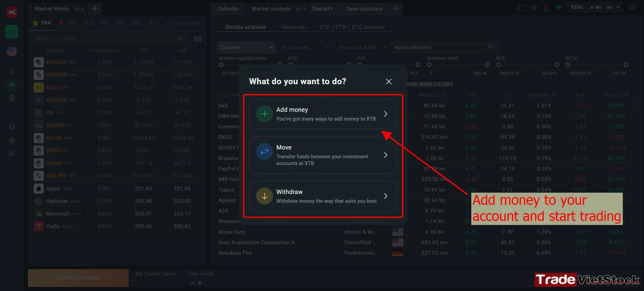This screenshot has height=291, width=644.
Task: Select the EURUSD row in Market Watch
Action: [117, 62]
